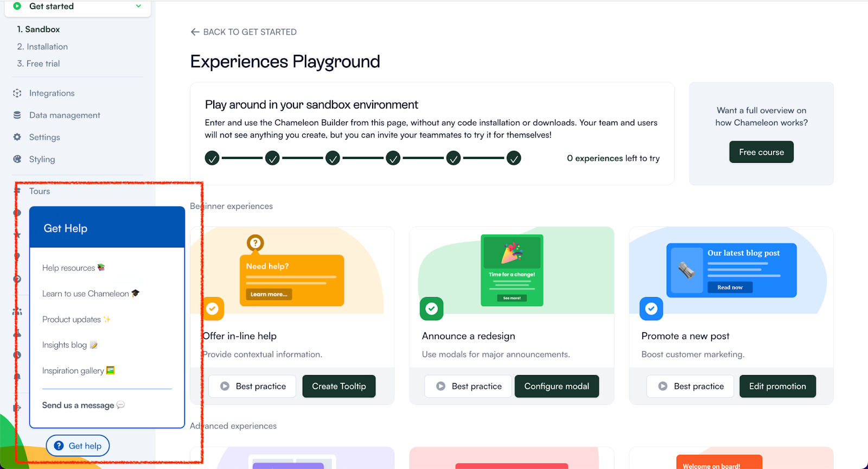Click the Integrations icon in sidebar
Image resolution: width=868 pixels, height=469 pixels.
17,93
